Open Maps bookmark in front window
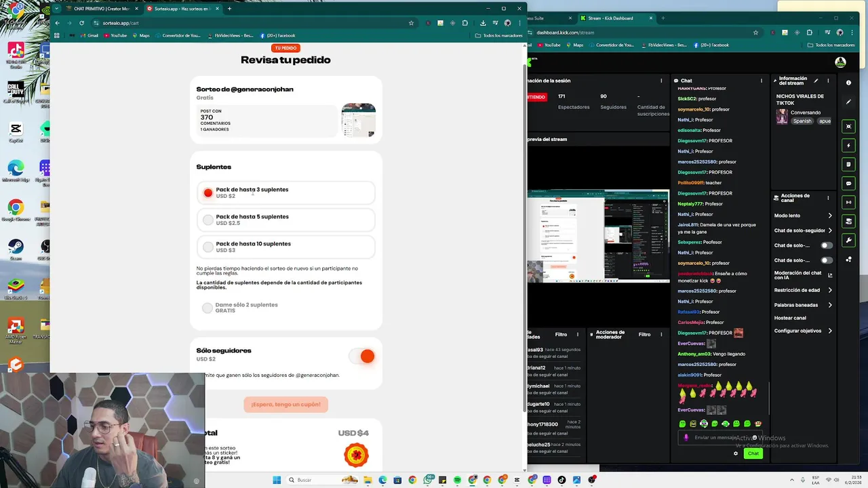 (x=140, y=35)
